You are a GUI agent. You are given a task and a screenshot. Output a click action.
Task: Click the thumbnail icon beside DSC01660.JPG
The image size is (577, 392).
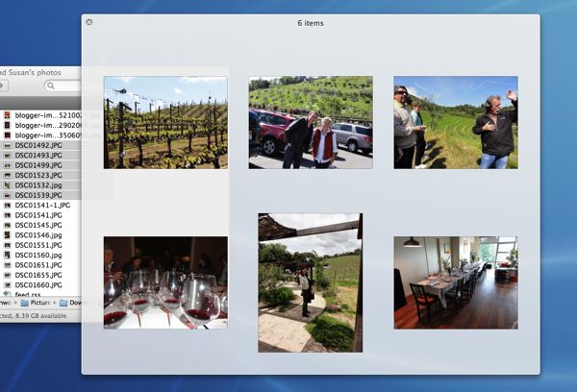pyautogui.click(x=7, y=285)
